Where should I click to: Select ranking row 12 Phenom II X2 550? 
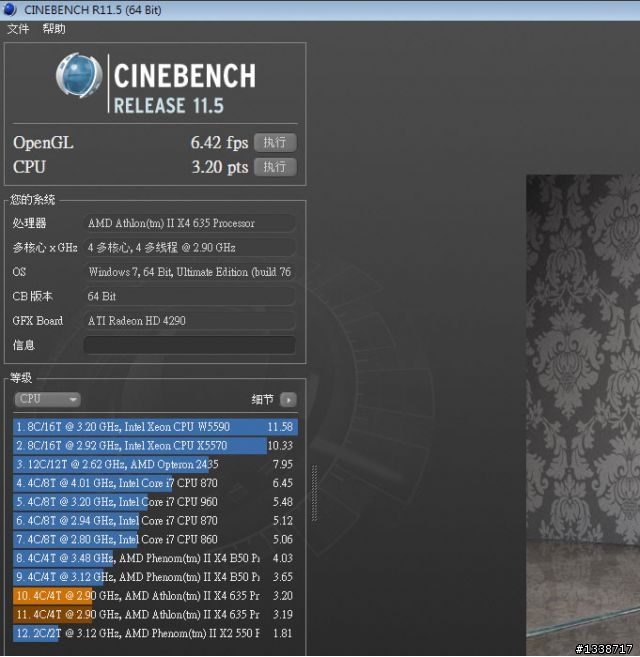pyautogui.click(x=155, y=633)
